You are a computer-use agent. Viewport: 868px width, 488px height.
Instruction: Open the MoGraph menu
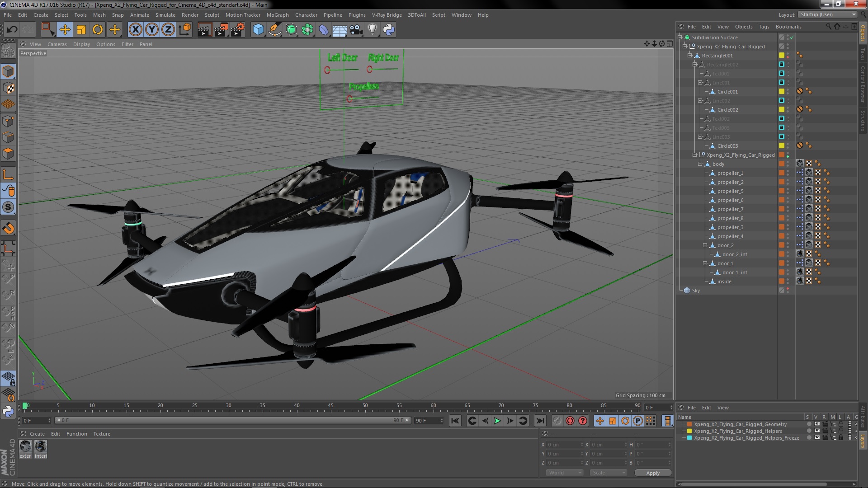tap(277, 15)
